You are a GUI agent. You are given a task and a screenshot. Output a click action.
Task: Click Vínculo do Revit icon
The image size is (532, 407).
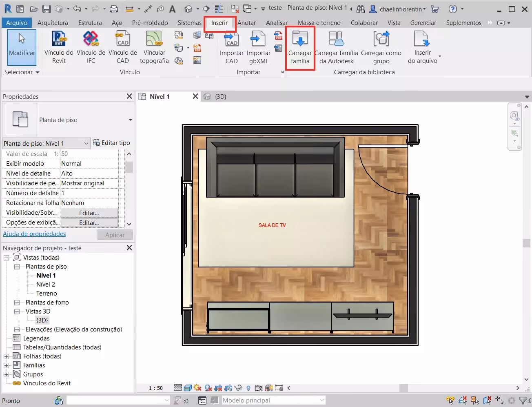(x=59, y=39)
